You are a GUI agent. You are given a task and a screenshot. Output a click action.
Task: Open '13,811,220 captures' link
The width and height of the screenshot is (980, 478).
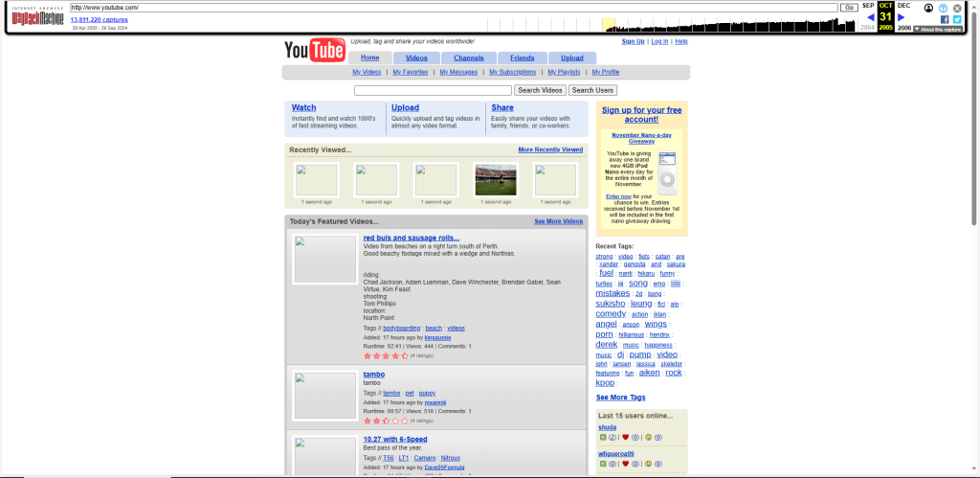coord(99,20)
